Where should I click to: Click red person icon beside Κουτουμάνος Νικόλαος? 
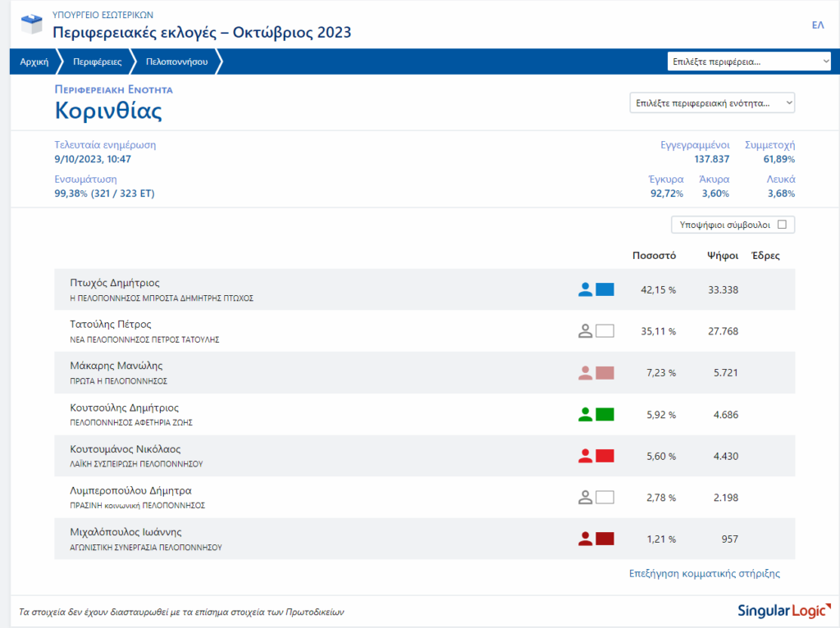click(x=585, y=456)
